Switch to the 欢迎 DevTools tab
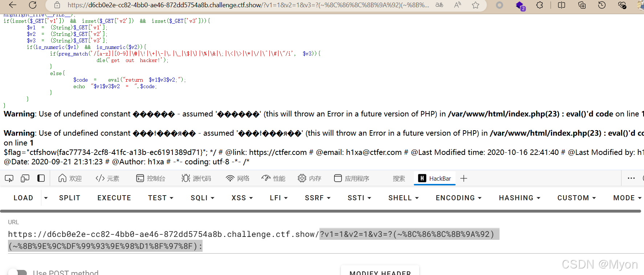Screen dimensions: 644x275 pyautogui.click(x=70, y=178)
